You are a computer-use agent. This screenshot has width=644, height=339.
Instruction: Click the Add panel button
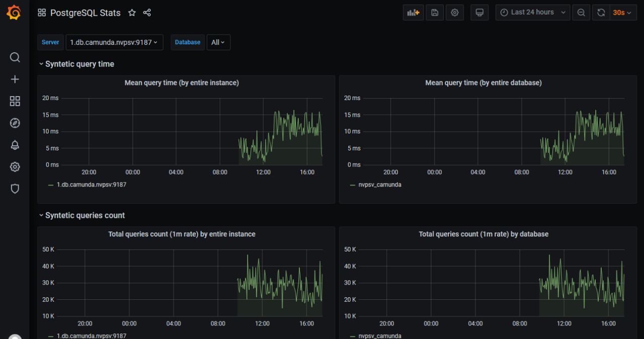tap(413, 13)
